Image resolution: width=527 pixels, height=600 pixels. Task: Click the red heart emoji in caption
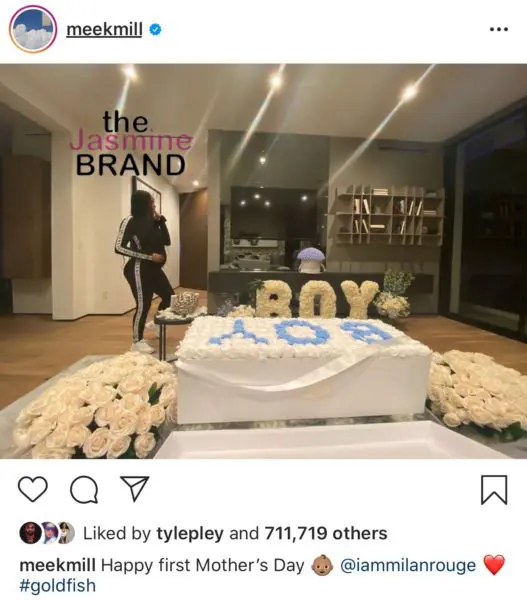tap(494, 565)
